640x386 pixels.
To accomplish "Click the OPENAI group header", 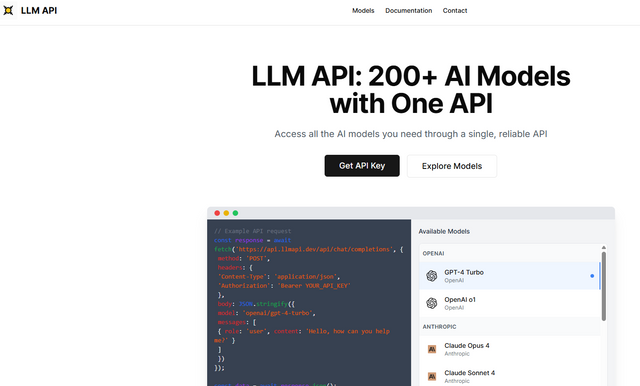I will pos(433,253).
